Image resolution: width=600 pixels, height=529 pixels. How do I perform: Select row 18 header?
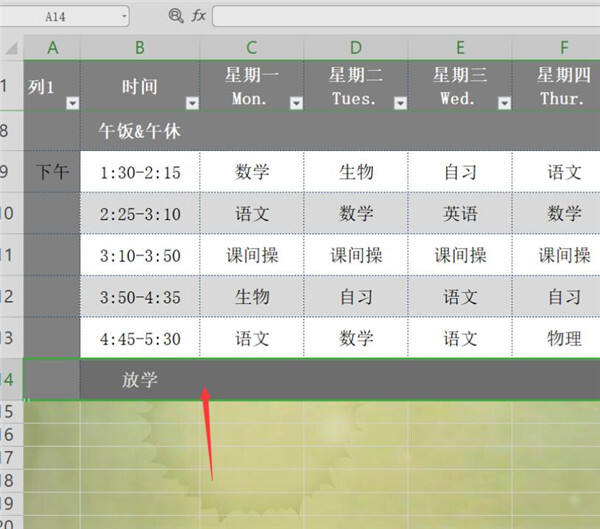point(11,481)
